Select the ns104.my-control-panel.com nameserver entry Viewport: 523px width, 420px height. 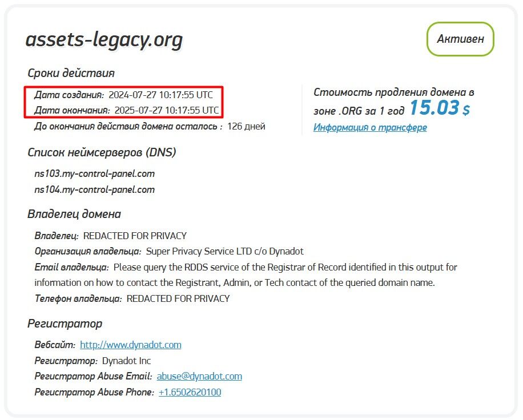[94, 189]
